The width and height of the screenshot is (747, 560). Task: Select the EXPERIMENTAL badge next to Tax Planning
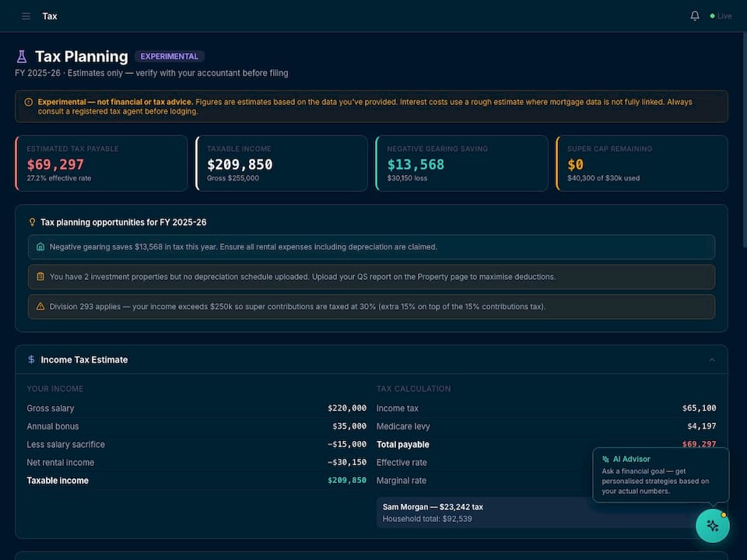[x=169, y=56]
